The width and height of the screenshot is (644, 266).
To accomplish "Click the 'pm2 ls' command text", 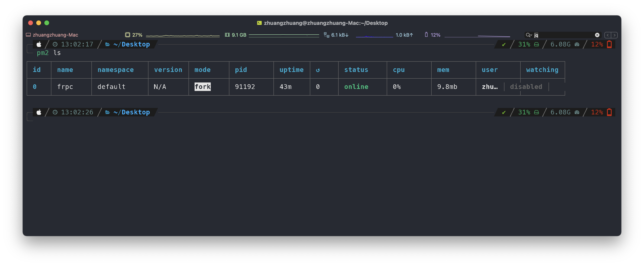I will point(49,53).
